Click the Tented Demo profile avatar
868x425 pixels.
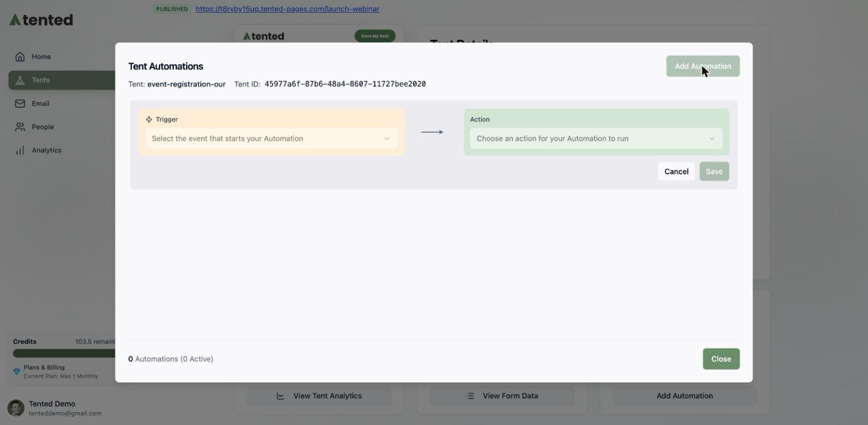tap(15, 408)
